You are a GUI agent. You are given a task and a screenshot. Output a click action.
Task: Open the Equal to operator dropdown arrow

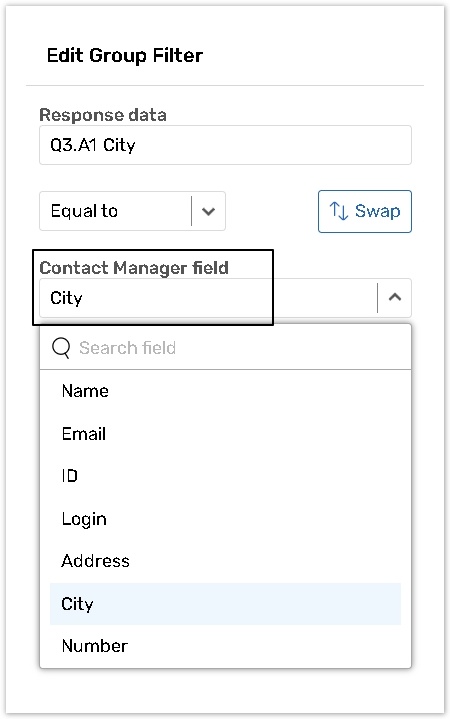click(x=209, y=211)
